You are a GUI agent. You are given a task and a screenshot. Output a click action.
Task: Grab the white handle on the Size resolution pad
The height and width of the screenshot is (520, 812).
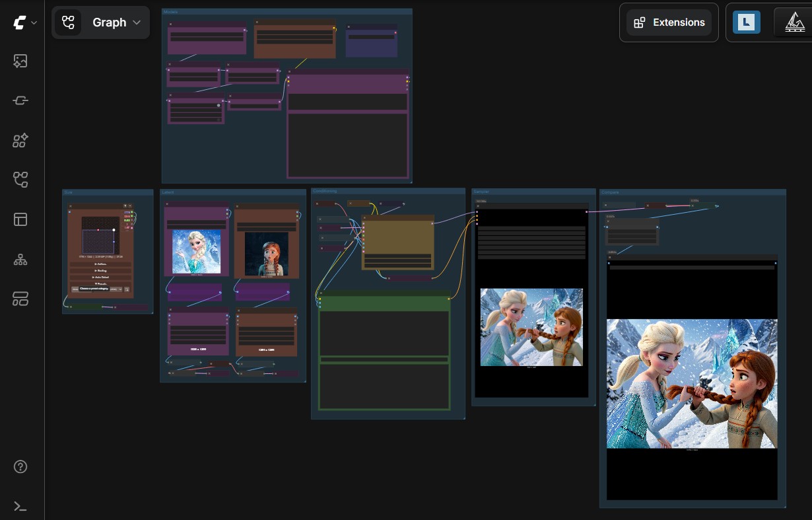114,230
